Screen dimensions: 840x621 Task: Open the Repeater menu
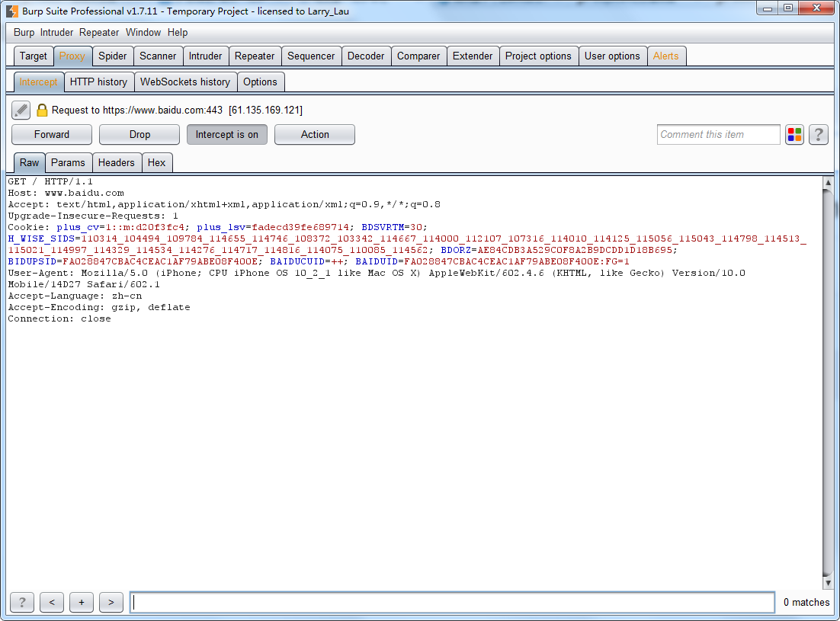click(x=99, y=33)
